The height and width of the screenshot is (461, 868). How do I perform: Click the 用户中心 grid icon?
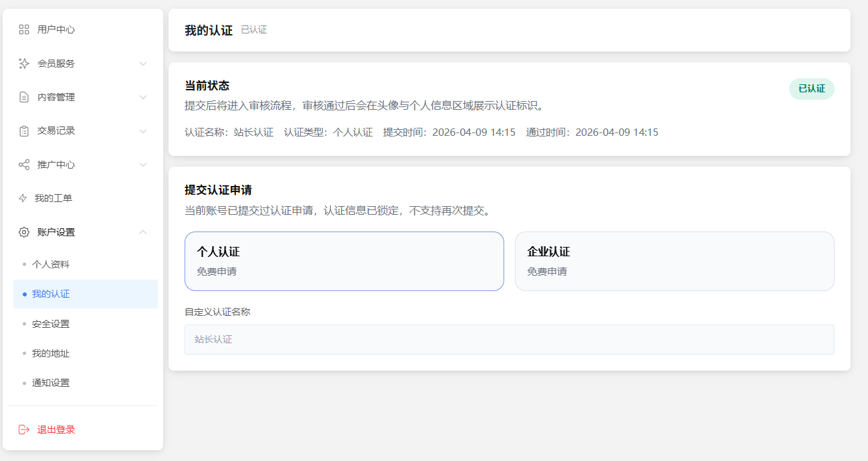[x=24, y=29]
